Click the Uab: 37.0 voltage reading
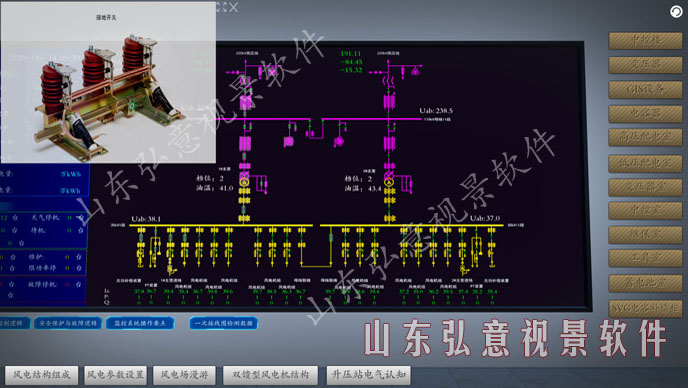The image size is (688, 388). [x=485, y=218]
